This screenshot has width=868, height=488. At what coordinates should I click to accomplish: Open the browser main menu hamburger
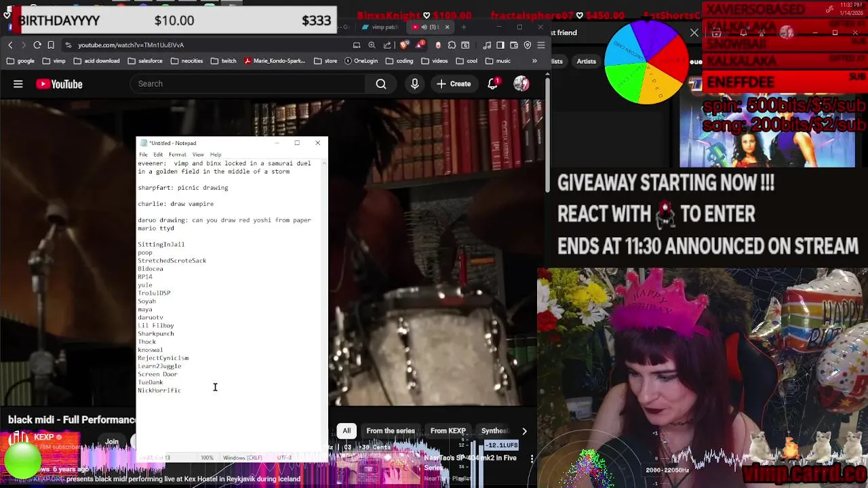(541, 45)
